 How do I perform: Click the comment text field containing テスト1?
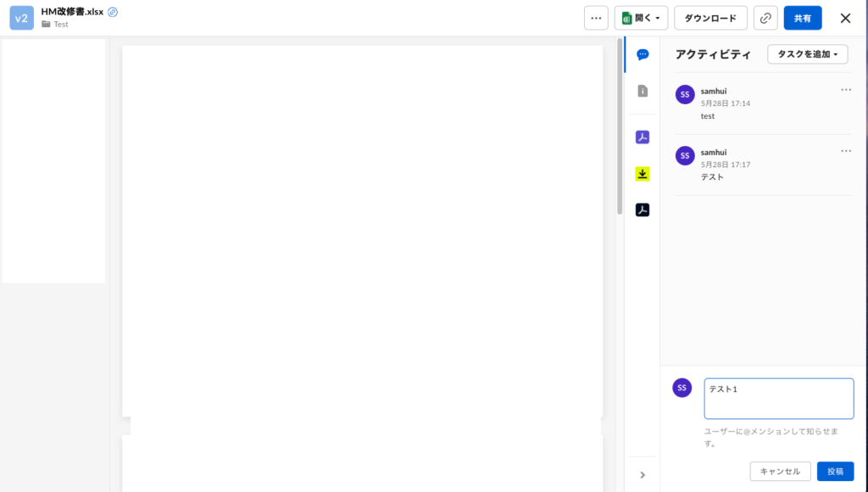pyautogui.click(x=778, y=399)
